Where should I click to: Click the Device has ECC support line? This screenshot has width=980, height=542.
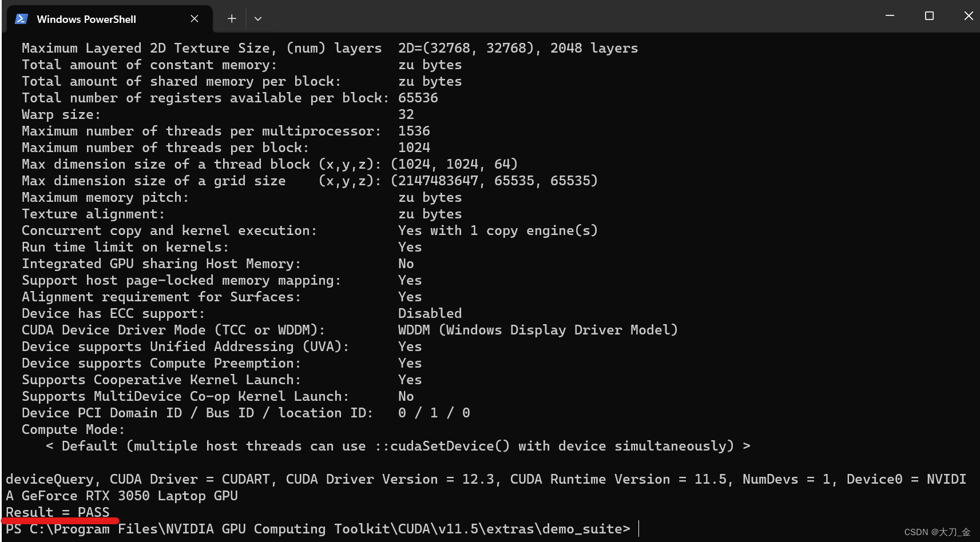[112, 313]
